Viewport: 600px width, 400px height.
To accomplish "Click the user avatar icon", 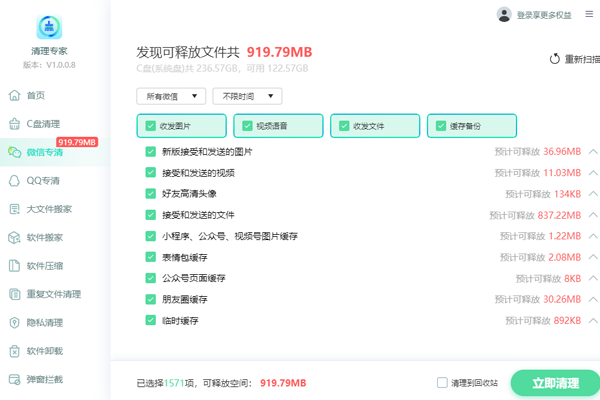I will point(504,15).
